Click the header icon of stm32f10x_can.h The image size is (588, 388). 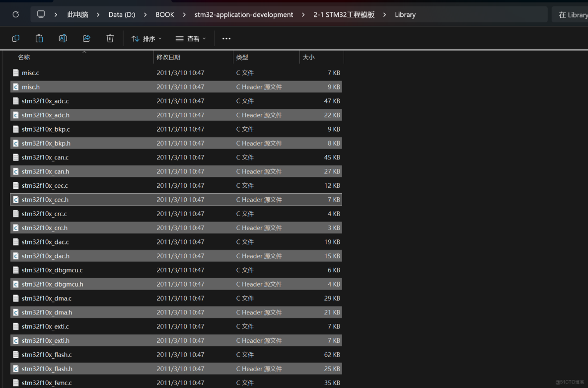tap(16, 171)
